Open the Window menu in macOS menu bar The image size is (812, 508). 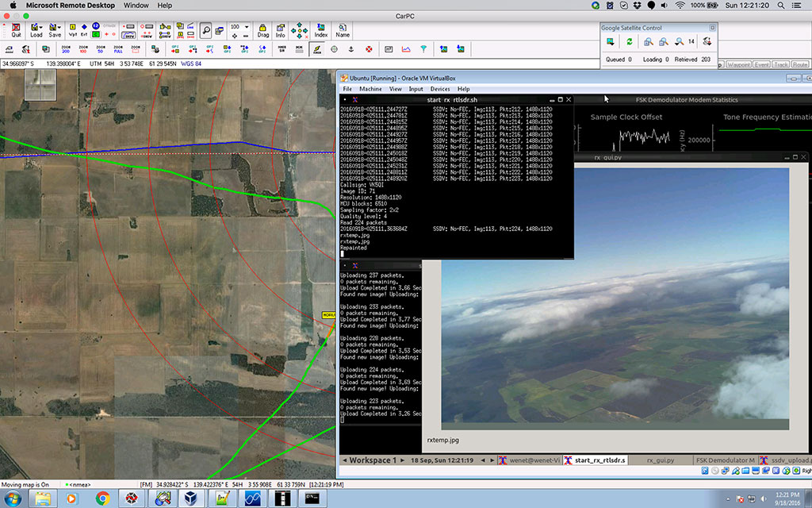point(136,6)
